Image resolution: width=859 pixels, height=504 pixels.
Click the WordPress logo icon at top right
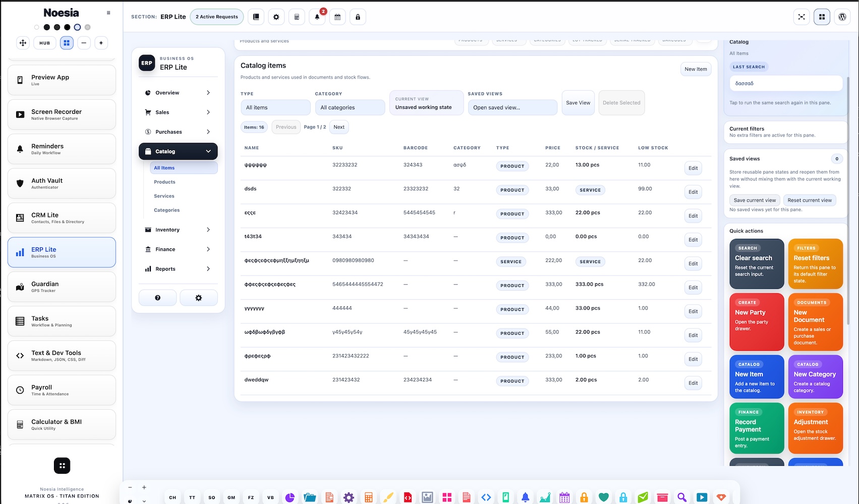pyautogui.click(x=842, y=17)
